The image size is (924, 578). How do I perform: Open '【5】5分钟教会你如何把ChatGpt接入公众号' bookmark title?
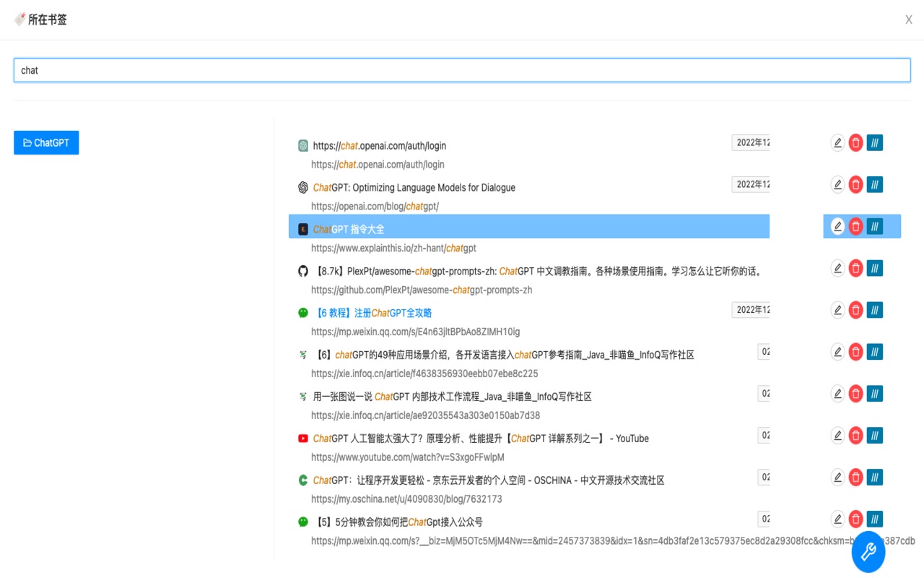398,523
